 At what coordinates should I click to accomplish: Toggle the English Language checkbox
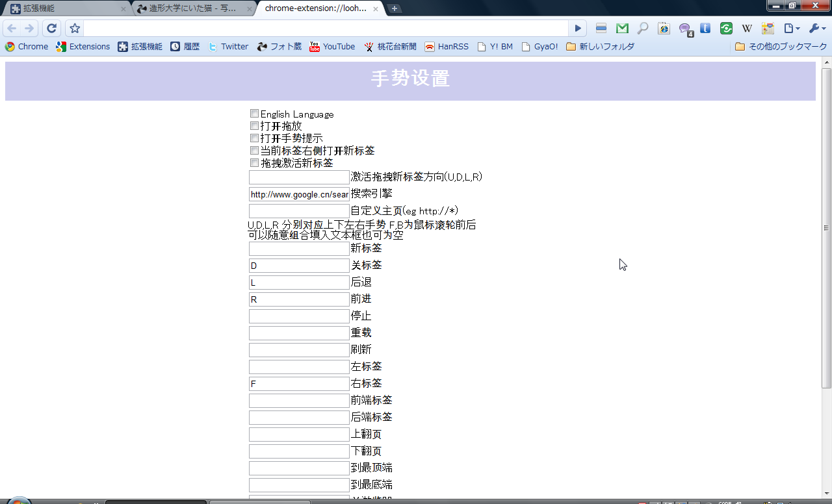[254, 114]
